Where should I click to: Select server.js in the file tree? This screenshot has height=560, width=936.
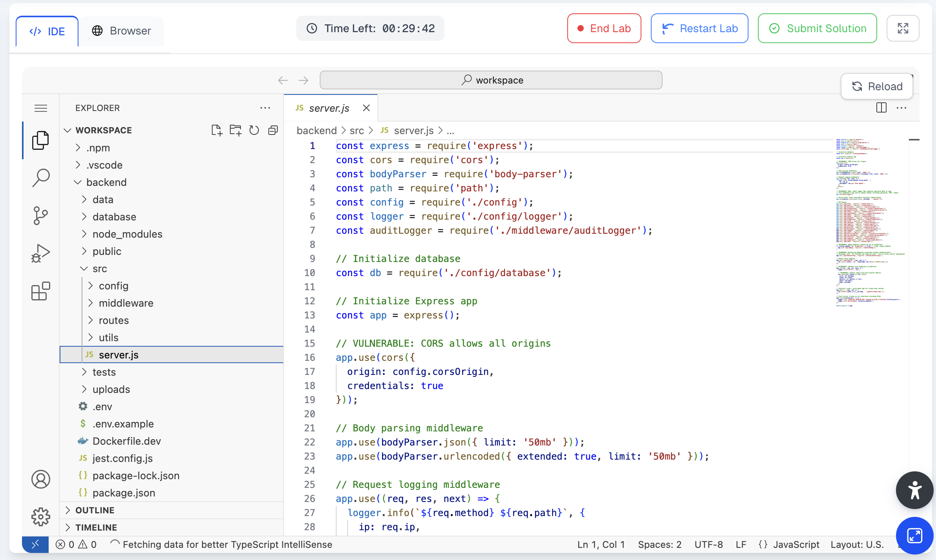coord(171,355)
